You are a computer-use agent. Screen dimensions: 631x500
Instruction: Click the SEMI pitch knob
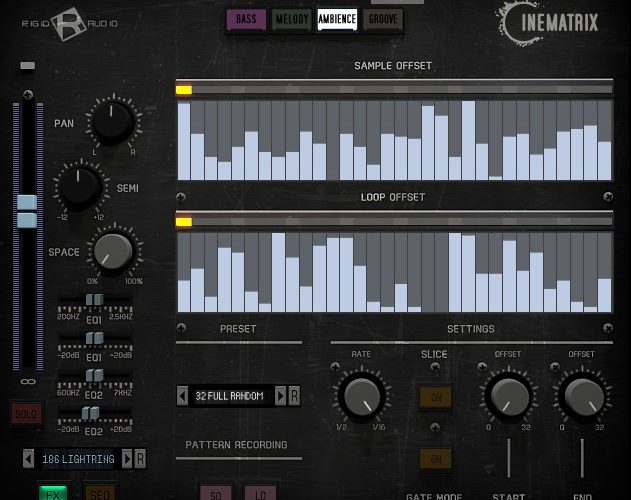(x=80, y=187)
